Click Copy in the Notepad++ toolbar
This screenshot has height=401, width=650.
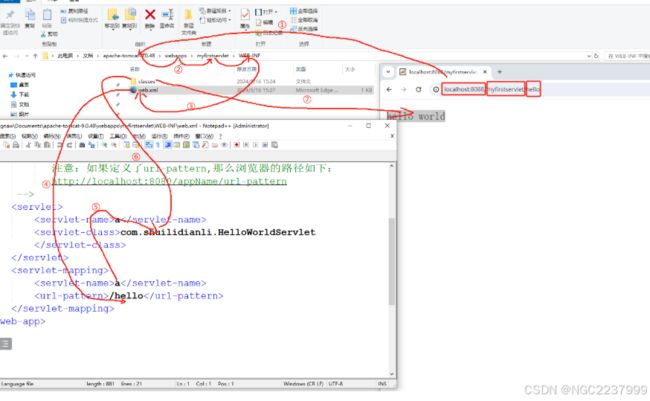[x=37, y=145]
